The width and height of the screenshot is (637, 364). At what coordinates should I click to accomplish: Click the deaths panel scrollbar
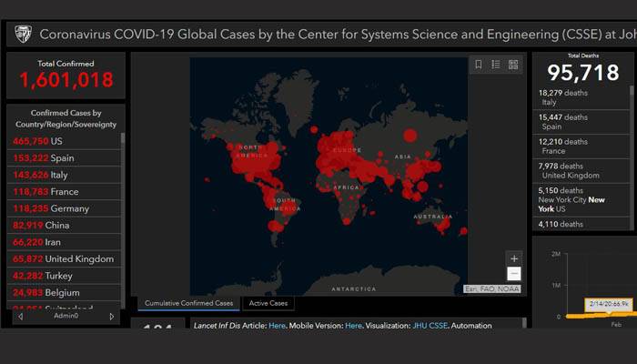tap(632, 90)
